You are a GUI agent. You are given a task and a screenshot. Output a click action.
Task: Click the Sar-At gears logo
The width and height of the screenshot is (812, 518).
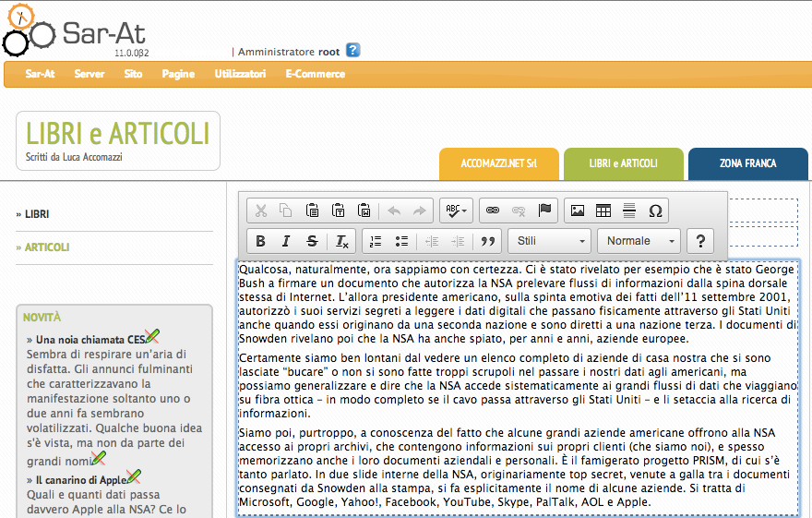point(29,30)
